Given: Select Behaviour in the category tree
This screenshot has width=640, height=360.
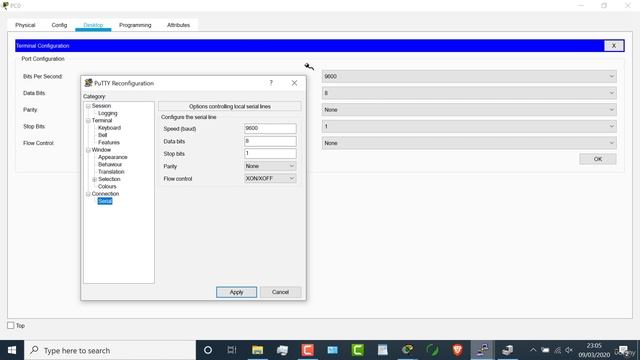Looking at the screenshot, I should (x=110, y=164).
